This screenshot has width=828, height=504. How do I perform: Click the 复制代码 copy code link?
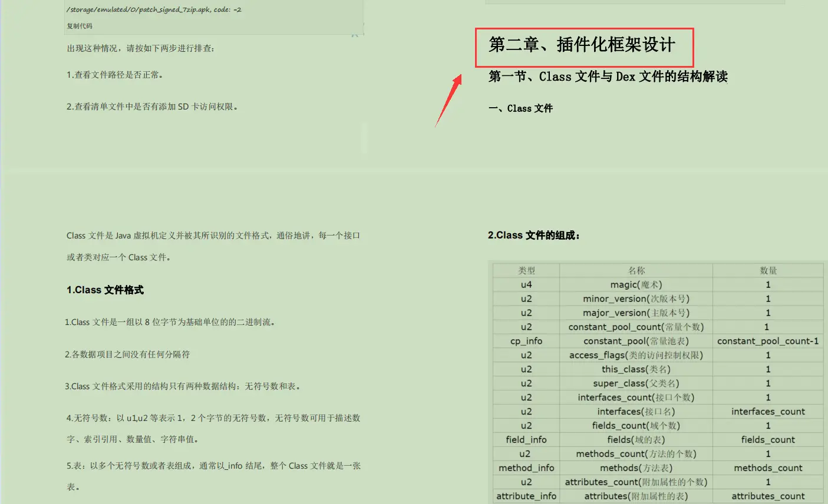click(x=78, y=26)
